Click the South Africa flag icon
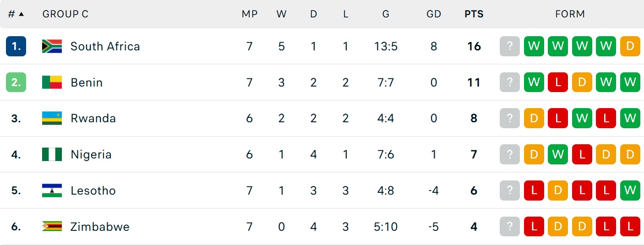This screenshot has height=245, width=644. [52, 46]
